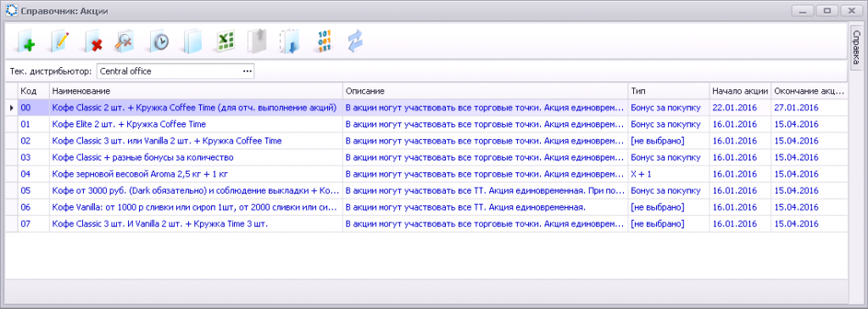
Task: Select code cell 01
Action: point(34,124)
